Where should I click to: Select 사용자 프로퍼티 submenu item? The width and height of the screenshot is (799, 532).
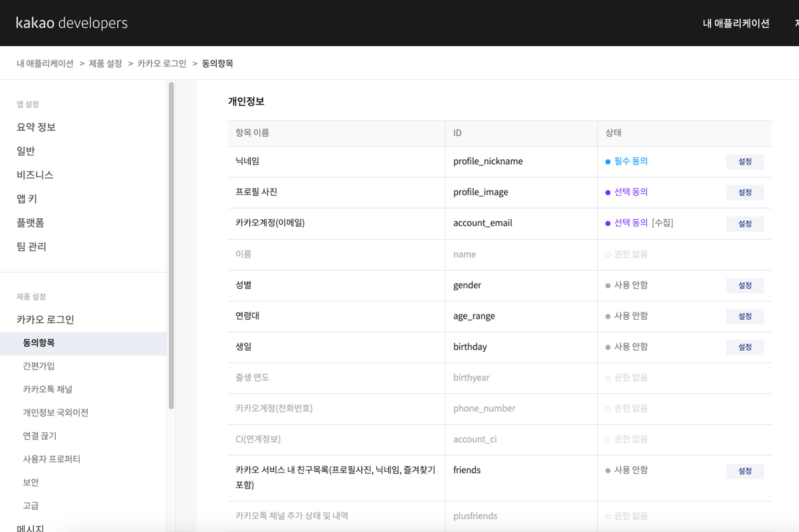pos(52,459)
